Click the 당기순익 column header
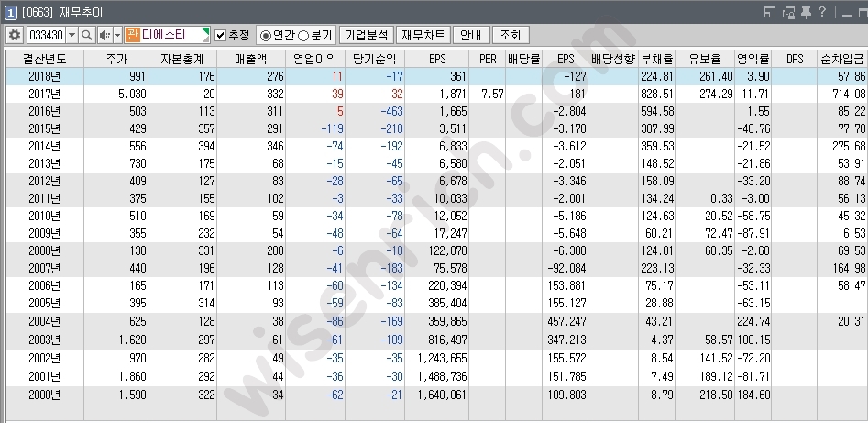The height and width of the screenshot is (423, 868). [x=375, y=59]
